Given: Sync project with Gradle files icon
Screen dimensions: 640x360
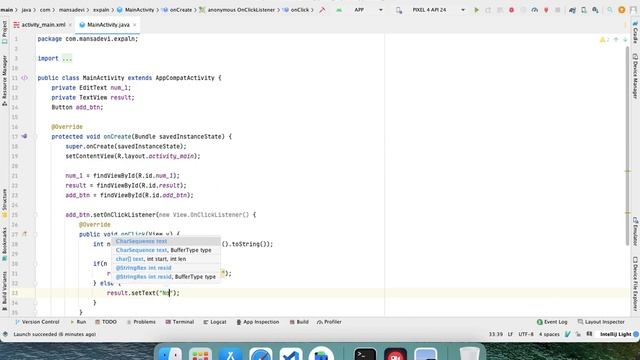Looking at the screenshot, I should point(572,10).
